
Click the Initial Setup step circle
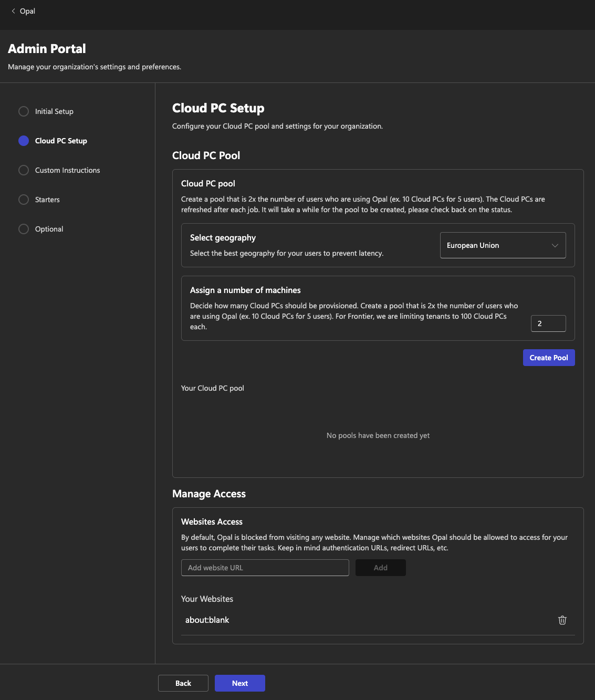(x=24, y=111)
